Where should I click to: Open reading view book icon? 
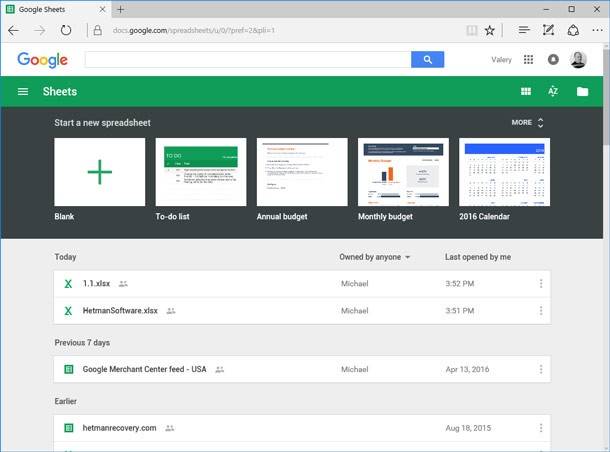pos(472,30)
